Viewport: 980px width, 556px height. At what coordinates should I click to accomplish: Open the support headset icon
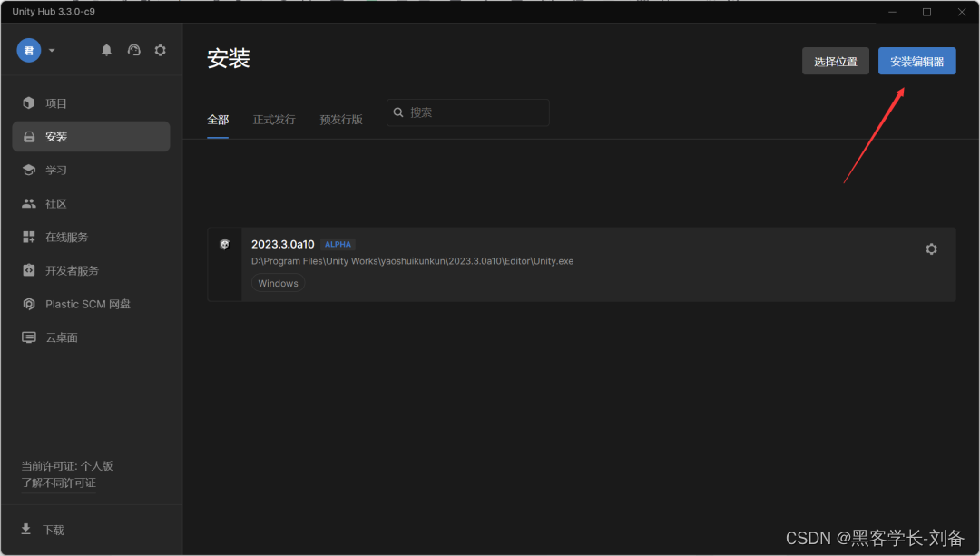click(x=133, y=50)
